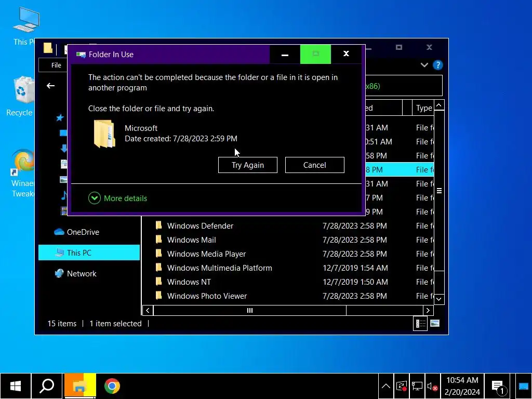Click the address bar showing (x86)
Viewport: 532px width, 399px height.
[404, 86]
